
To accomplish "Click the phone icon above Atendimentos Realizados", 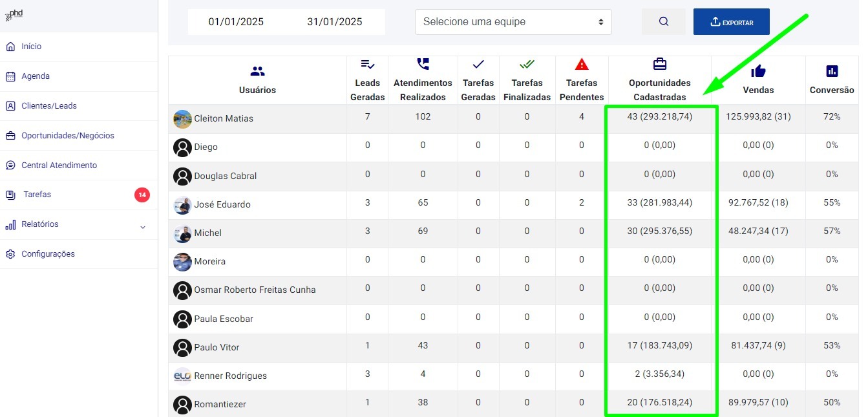I will tap(423, 64).
